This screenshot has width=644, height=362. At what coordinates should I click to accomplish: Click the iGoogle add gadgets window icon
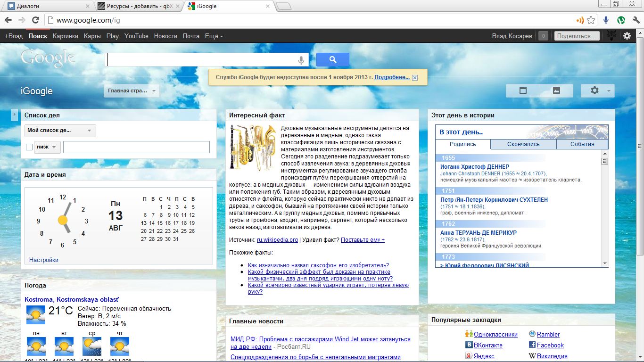523,90
